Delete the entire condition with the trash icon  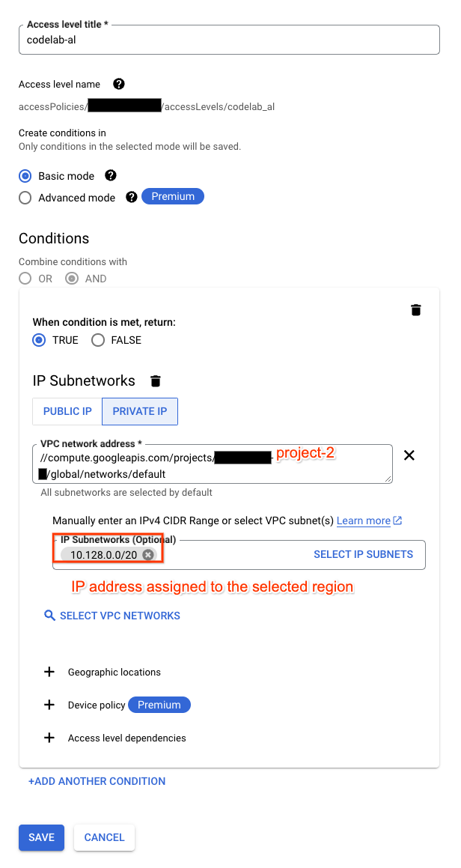416,309
